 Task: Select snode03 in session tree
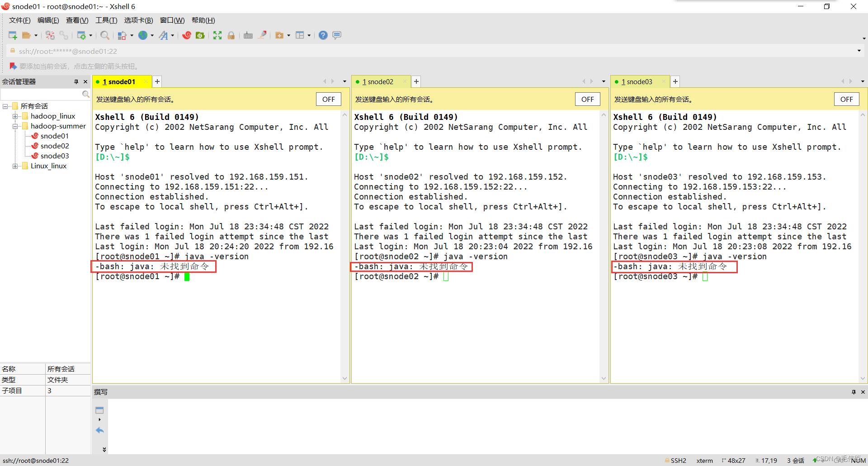click(x=55, y=156)
